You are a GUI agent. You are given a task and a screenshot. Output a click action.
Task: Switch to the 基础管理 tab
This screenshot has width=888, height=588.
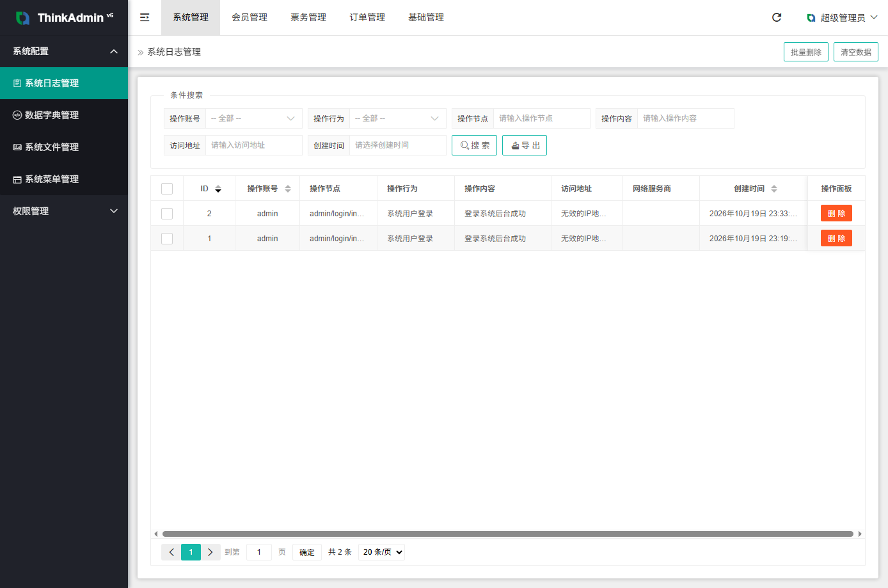click(426, 17)
